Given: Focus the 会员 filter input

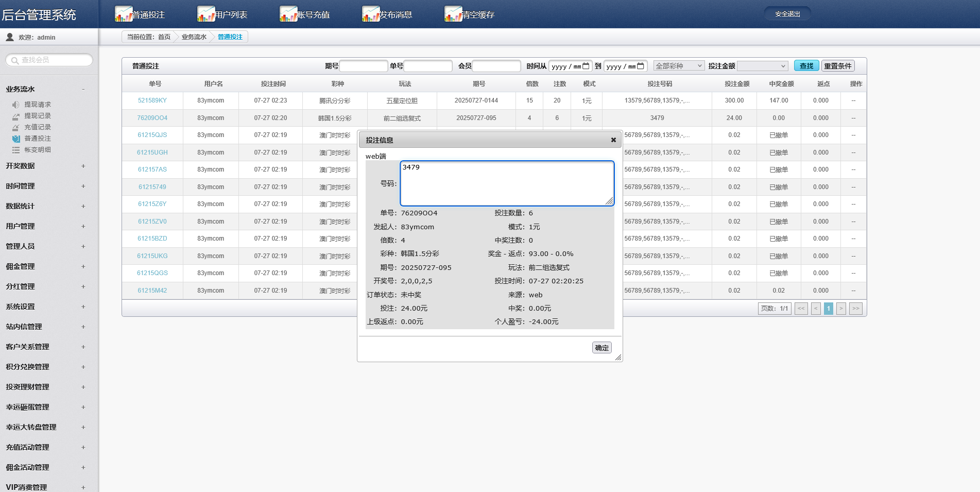Looking at the screenshot, I should point(496,66).
